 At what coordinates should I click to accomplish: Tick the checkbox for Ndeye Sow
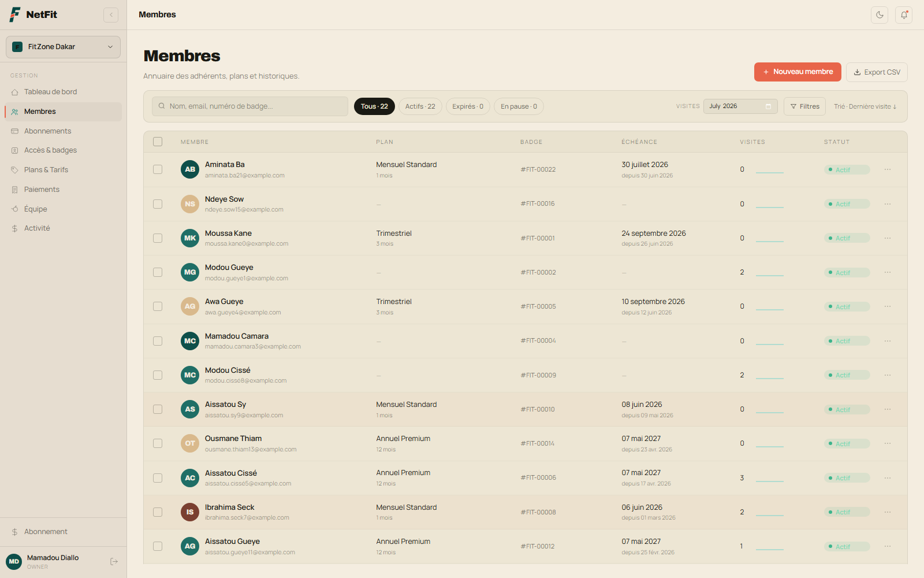(x=158, y=204)
